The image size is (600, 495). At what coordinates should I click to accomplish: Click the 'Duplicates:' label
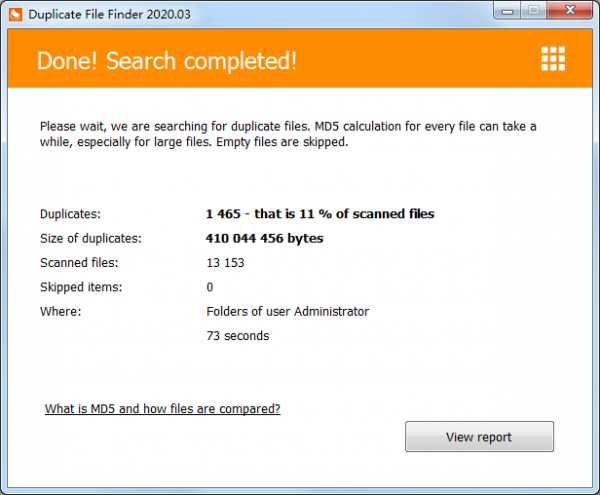tap(70, 214)
